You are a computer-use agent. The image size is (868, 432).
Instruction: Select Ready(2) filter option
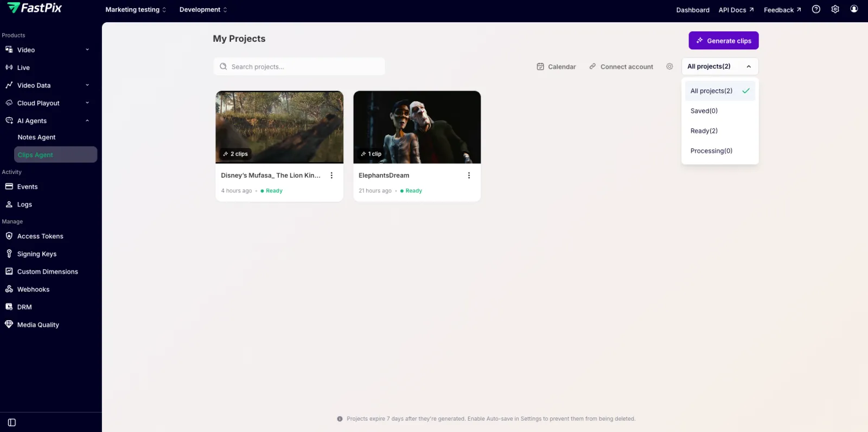720,131
